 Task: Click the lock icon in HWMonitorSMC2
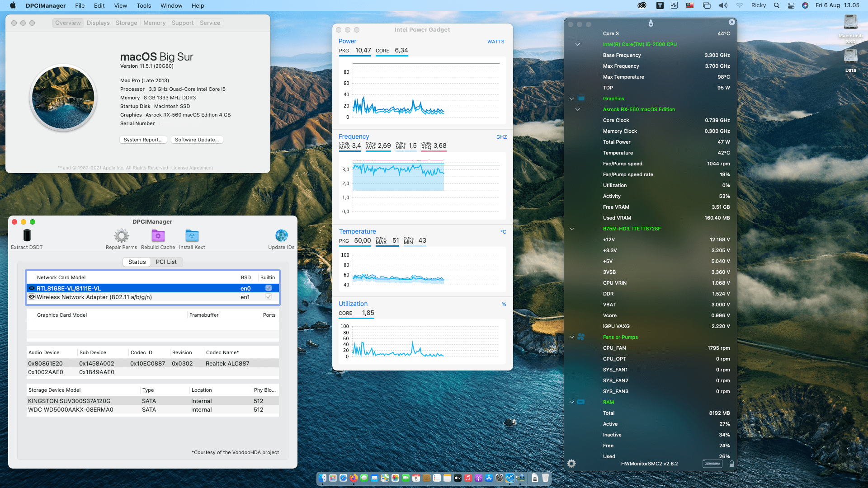(x=731, y=464)
